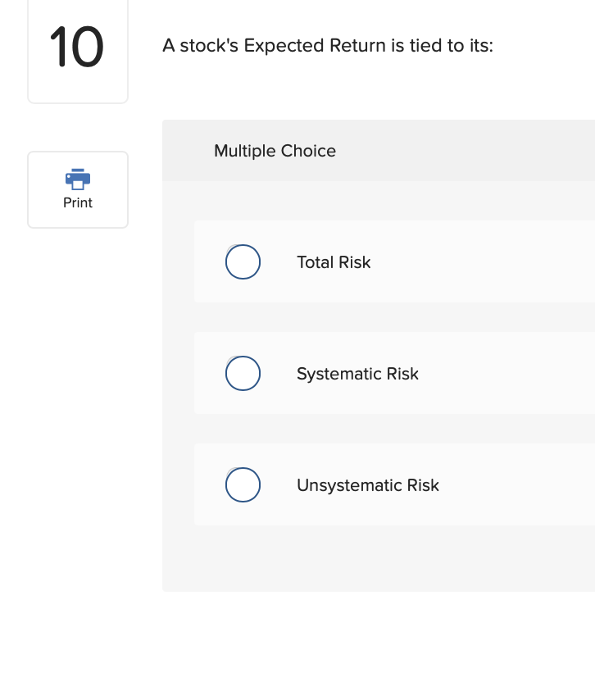The width and height of the screenshot is (595, 700).
Task: Click the Print text label
Action: coord(78,202)
